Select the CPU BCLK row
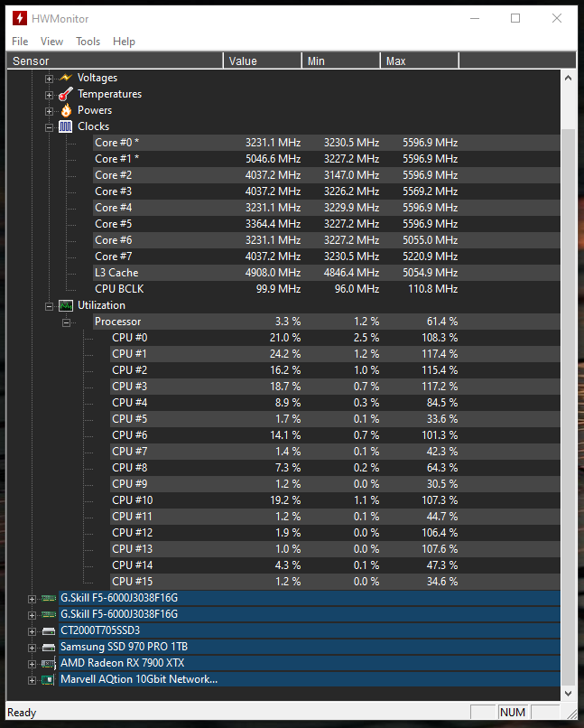The image size is (584, 728). tap(327, 289)
